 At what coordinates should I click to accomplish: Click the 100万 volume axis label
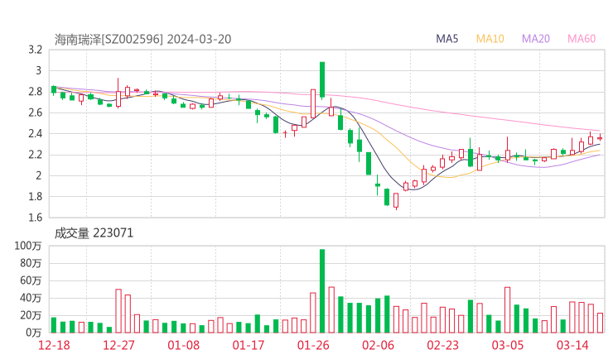coord(28,247)
